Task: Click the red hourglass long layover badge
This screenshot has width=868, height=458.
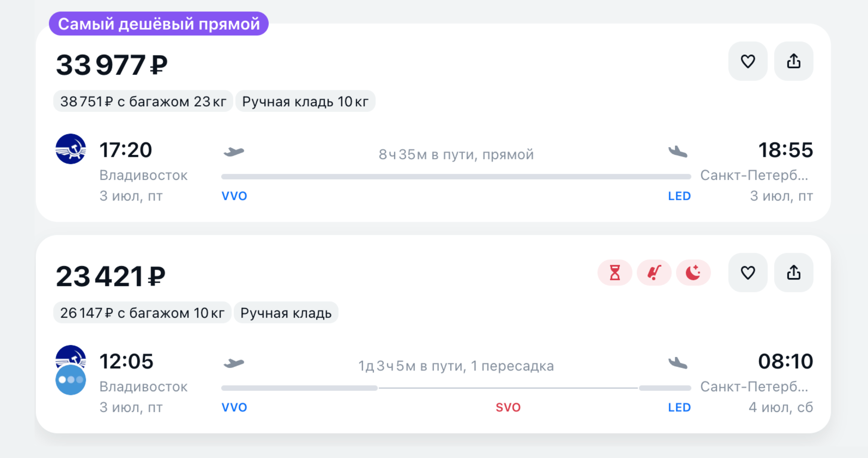Action: [615, 272]
